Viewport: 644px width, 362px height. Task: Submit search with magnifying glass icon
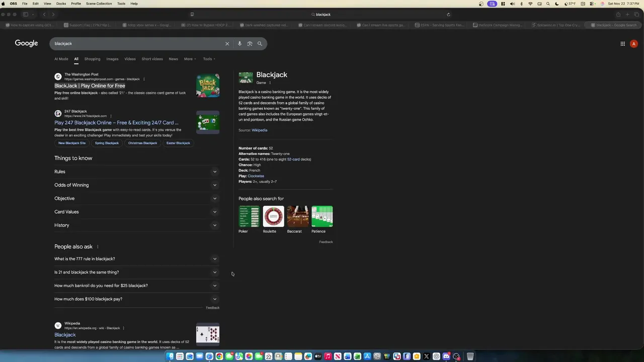260,44
